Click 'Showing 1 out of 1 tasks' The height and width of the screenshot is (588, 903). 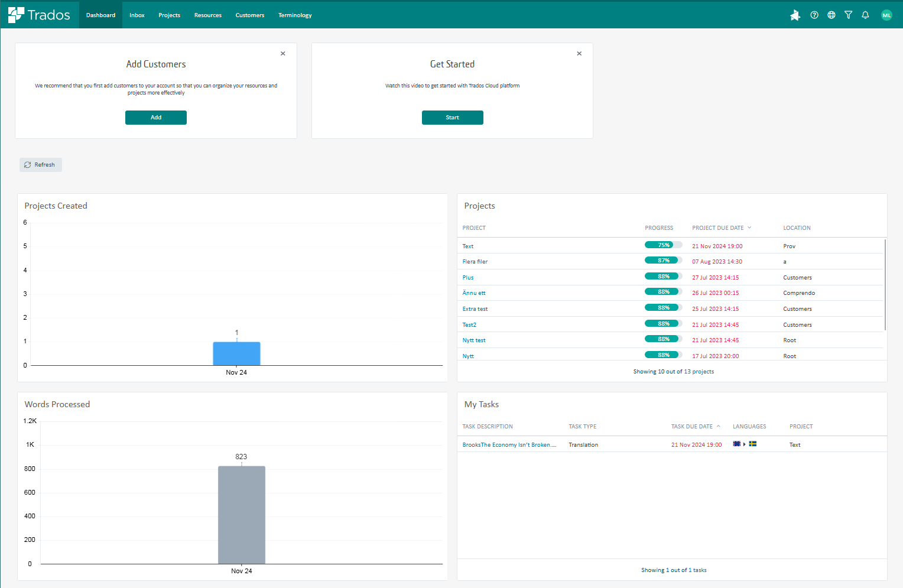674,570
